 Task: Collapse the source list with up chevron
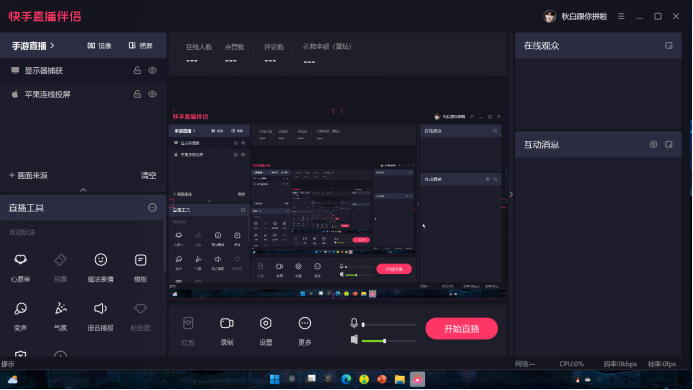(83, 190)
